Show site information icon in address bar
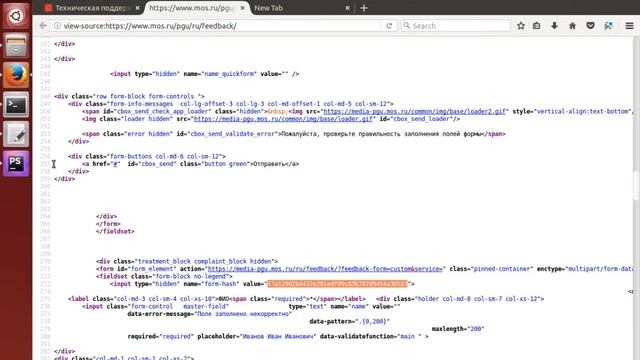 (58, 26)
